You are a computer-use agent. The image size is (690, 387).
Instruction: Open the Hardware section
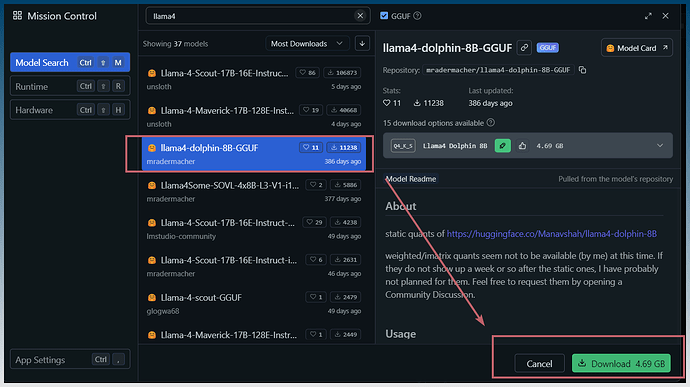tap(70, 110)
